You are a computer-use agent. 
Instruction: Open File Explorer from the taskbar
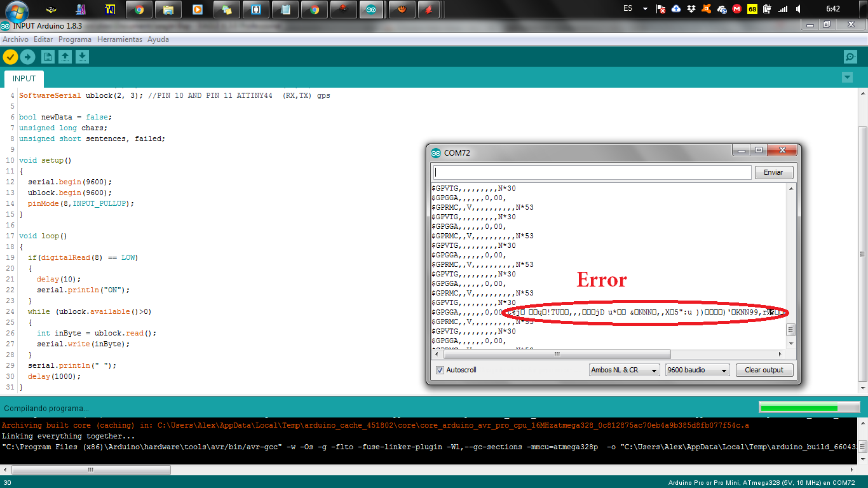[168, 10]
